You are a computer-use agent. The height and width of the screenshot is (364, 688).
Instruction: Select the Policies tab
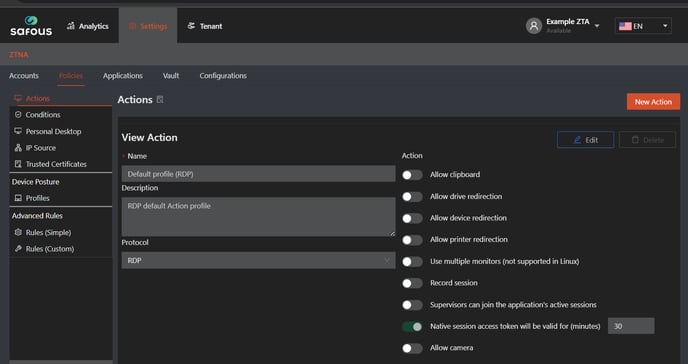(71, 76)
